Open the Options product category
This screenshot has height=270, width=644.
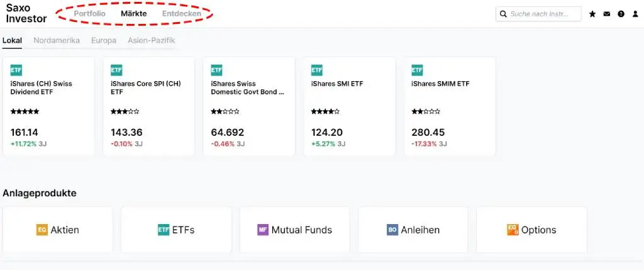point(531,230)
